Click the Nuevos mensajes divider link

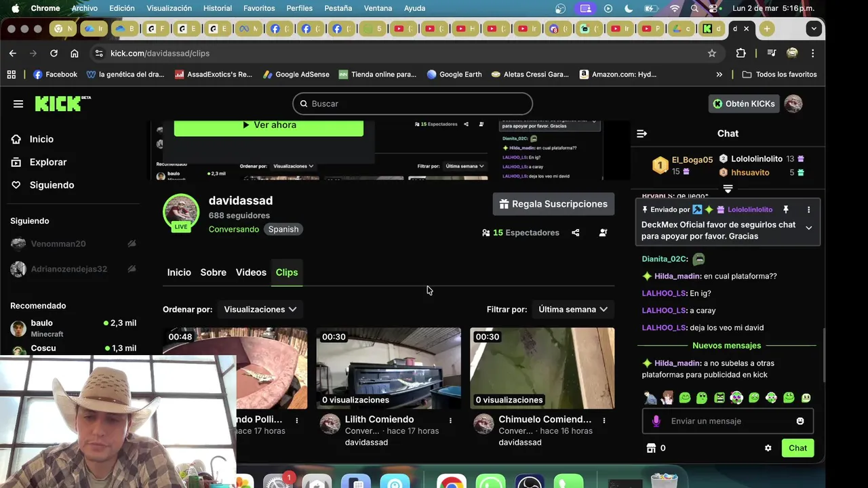pos(726,346)
